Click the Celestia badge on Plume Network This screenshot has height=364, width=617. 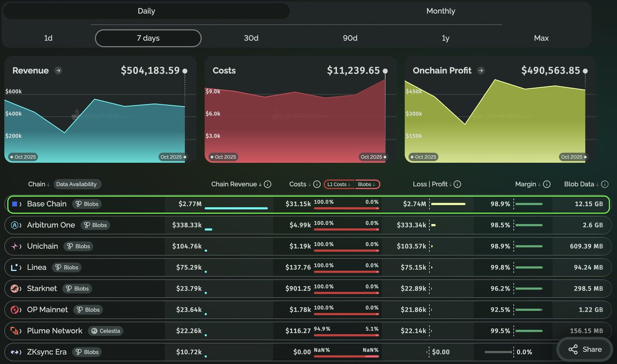pos(105,331)
